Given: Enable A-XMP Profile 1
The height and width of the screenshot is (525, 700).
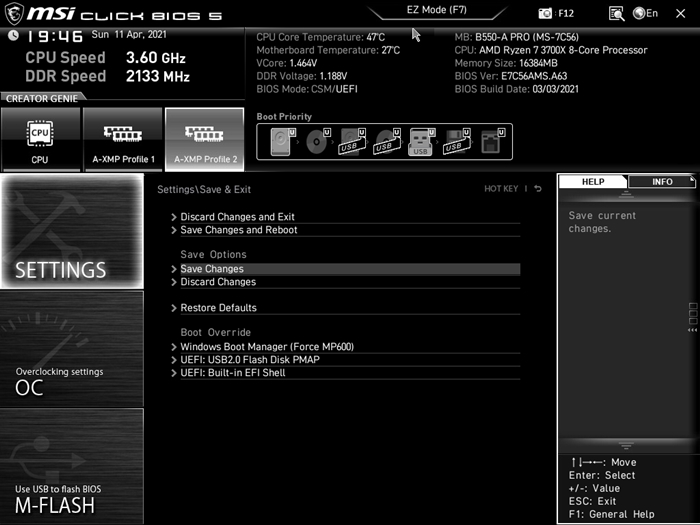Looking at the screenshot, I should (123, 139).
